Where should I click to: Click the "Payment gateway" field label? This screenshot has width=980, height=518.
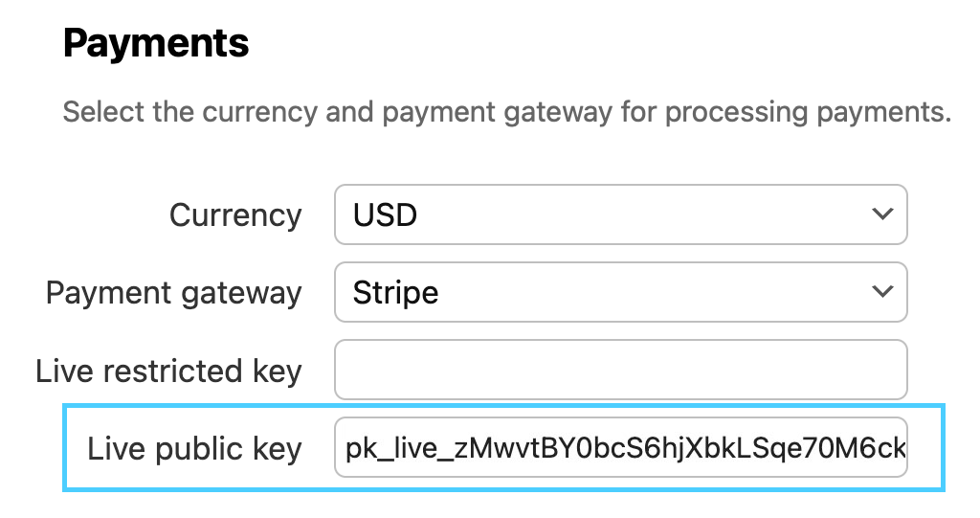pyautogui.click(x=173, y=292)
